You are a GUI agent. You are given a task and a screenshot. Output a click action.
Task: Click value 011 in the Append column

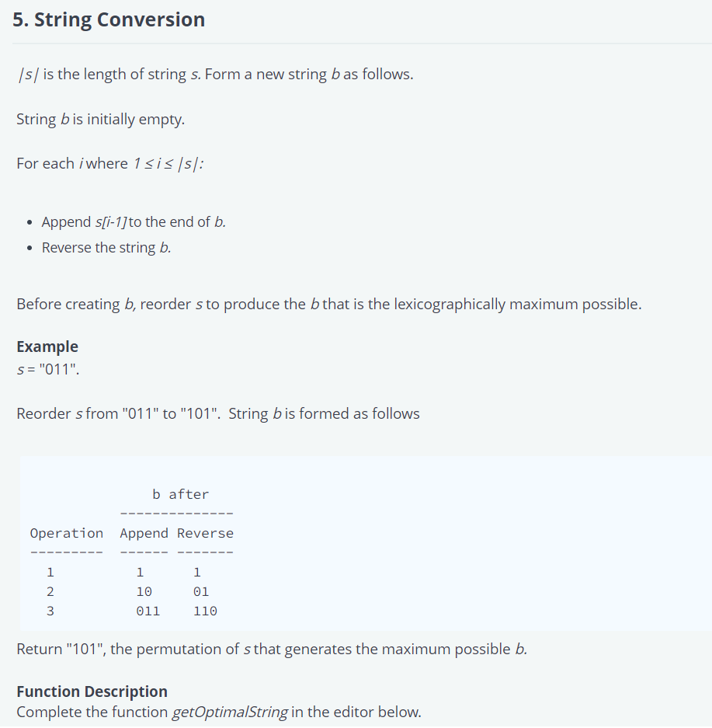click(x=148, y=611)
